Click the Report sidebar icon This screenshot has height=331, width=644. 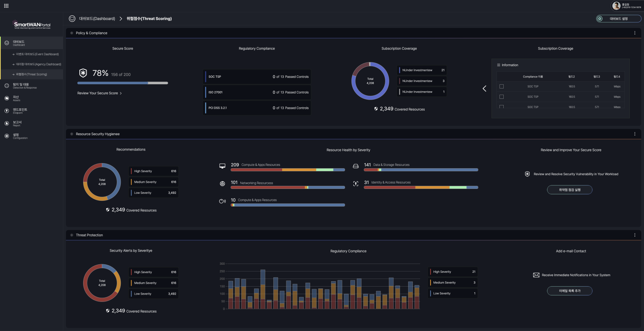click(7, 123)
